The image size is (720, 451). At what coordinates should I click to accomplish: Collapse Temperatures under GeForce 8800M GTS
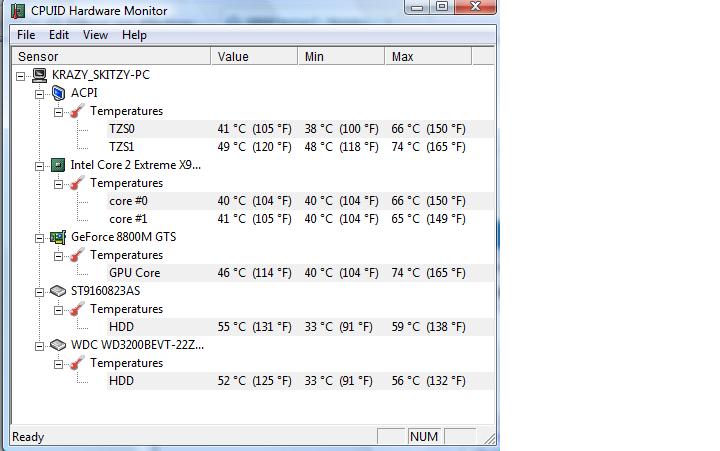coord(58,256)
